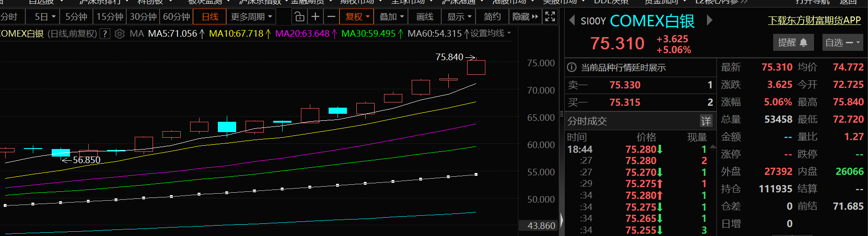Toggle 简约 simple display mode
The image size is (868, 236).
pos(492,17)
